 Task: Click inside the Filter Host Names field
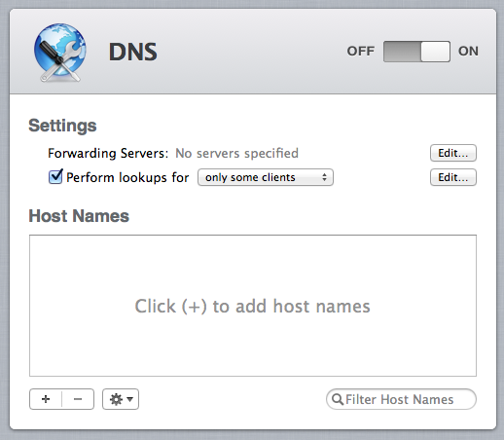tap(401, 399)
